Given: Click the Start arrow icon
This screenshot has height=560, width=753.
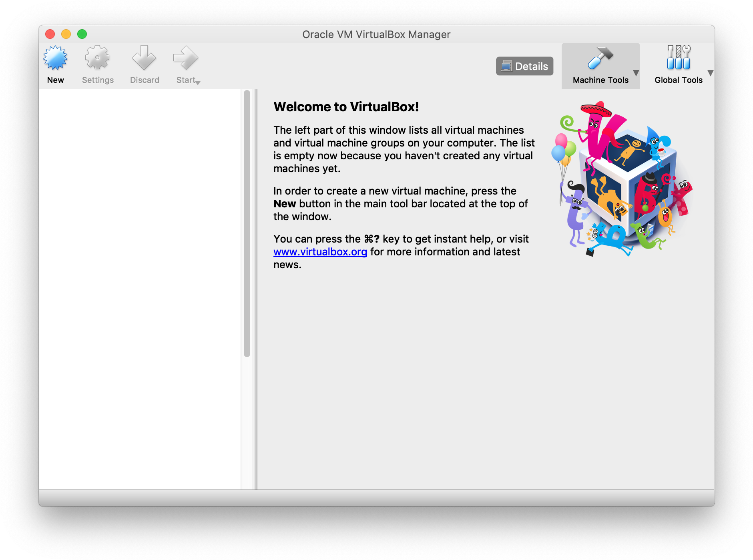Looking at the screenshot, I should 185,58.
